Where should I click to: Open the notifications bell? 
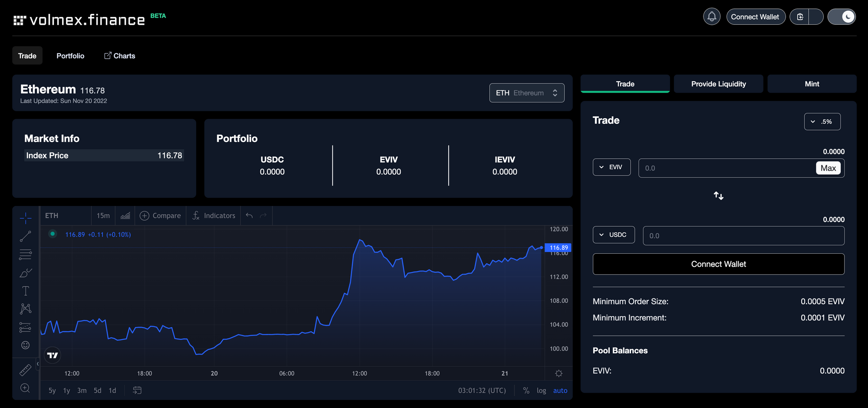(x=712, y=17)
